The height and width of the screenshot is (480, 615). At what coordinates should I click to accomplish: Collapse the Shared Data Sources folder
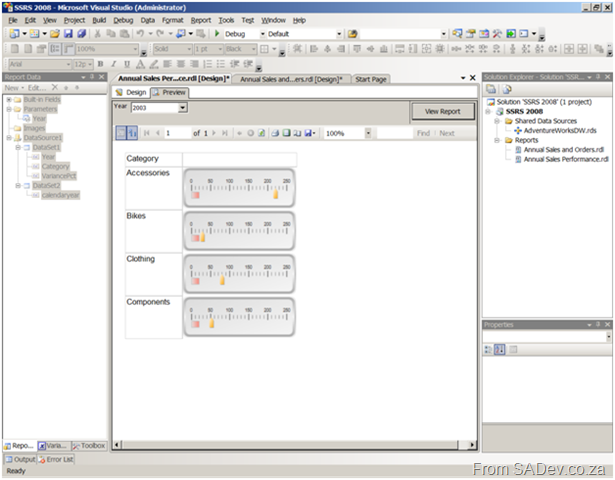(497, 121)
